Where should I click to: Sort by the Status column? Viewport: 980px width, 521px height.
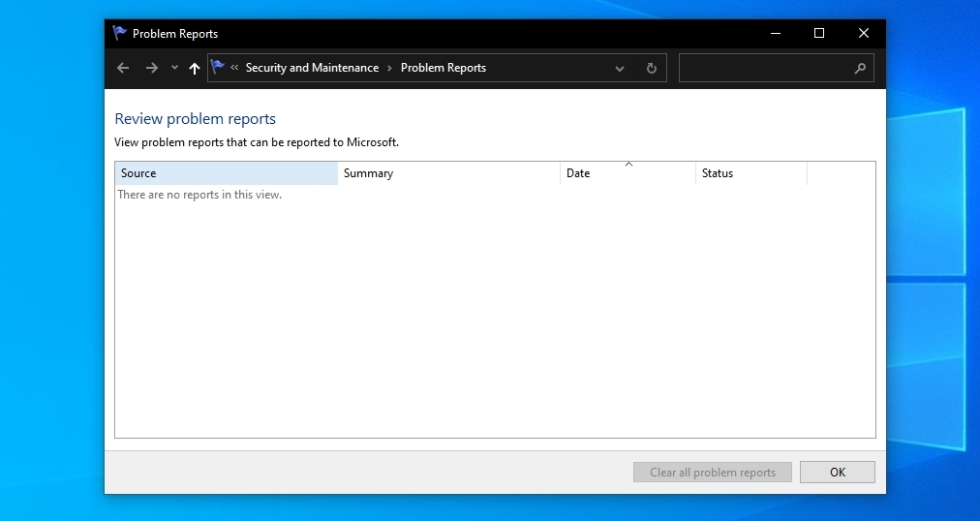point(751,173)
